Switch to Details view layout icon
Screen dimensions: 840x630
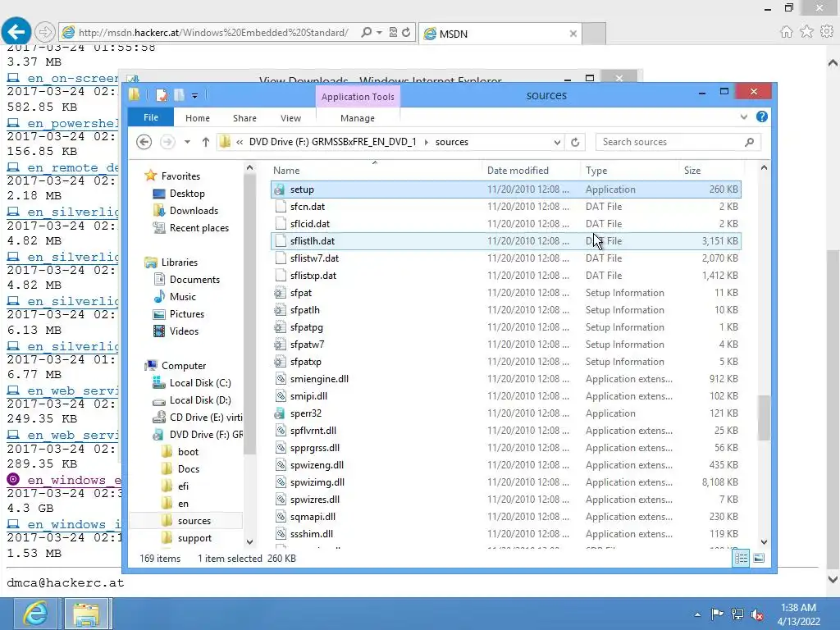(x=741, y=558)
